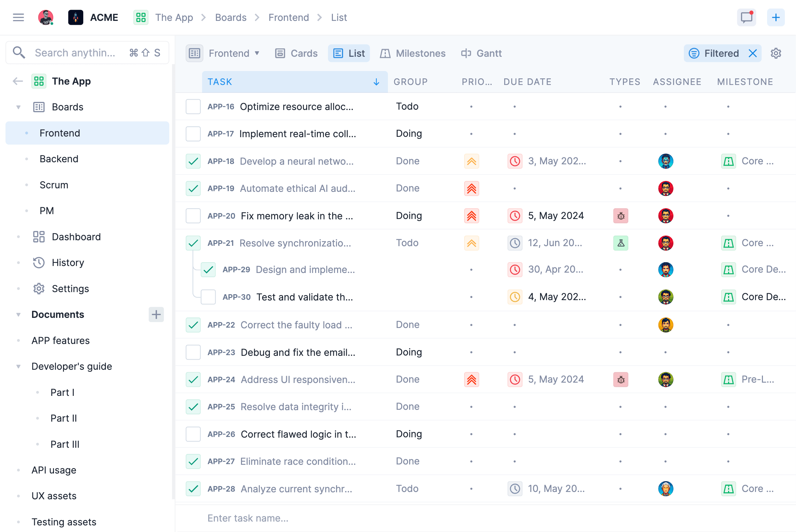Open list view settings gear
Viewport: 796px width, 532px height.
[776, 53]
